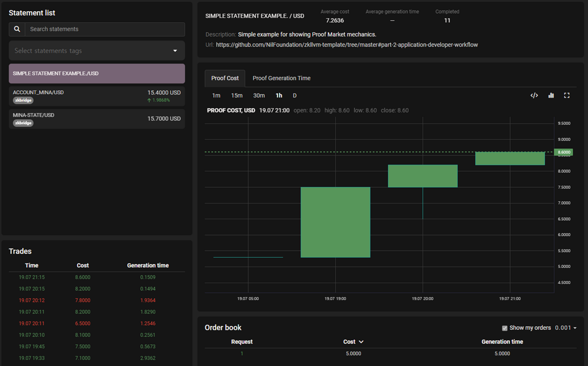This screenshot has width=588, height=366.
Task: Click the Search statements input field
Action: click(105, 29)
